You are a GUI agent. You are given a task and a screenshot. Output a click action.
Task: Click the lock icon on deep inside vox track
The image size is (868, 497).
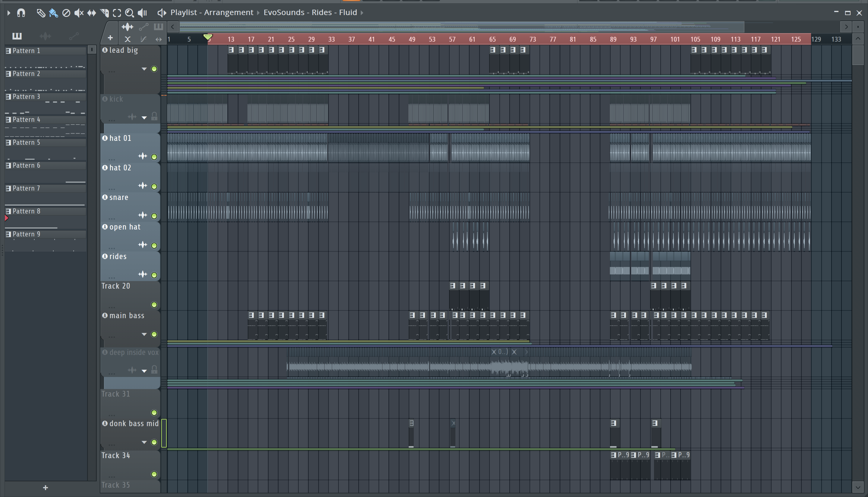(x=154, y=370)
